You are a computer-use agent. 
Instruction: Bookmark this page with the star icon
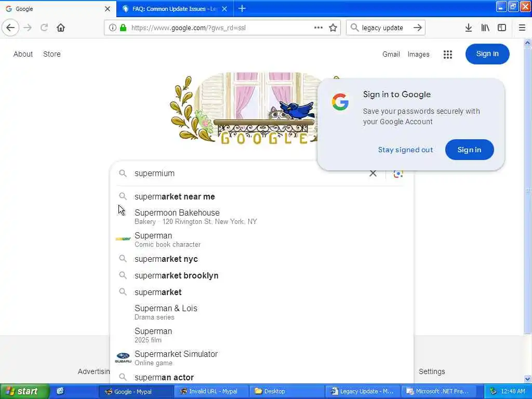[333, 28]
